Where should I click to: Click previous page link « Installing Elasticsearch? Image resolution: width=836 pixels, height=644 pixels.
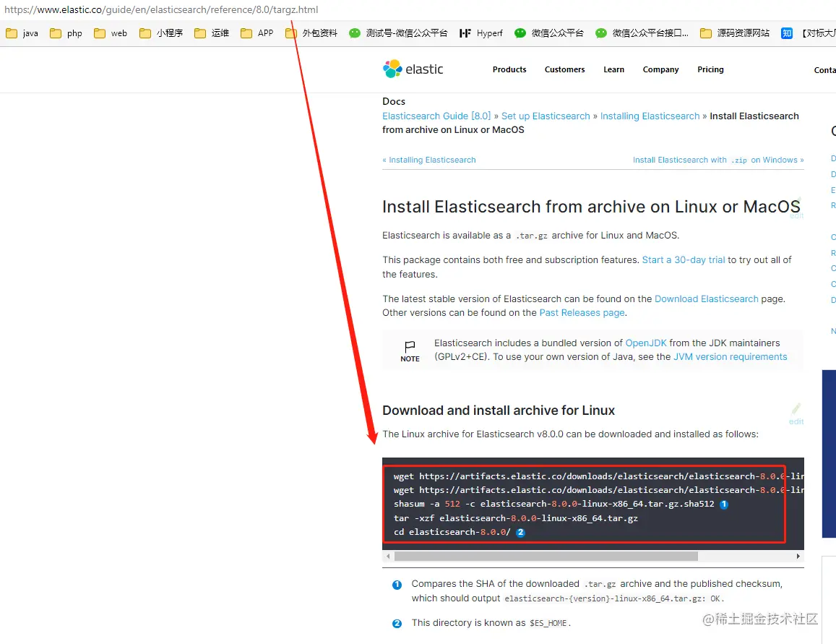429,160
